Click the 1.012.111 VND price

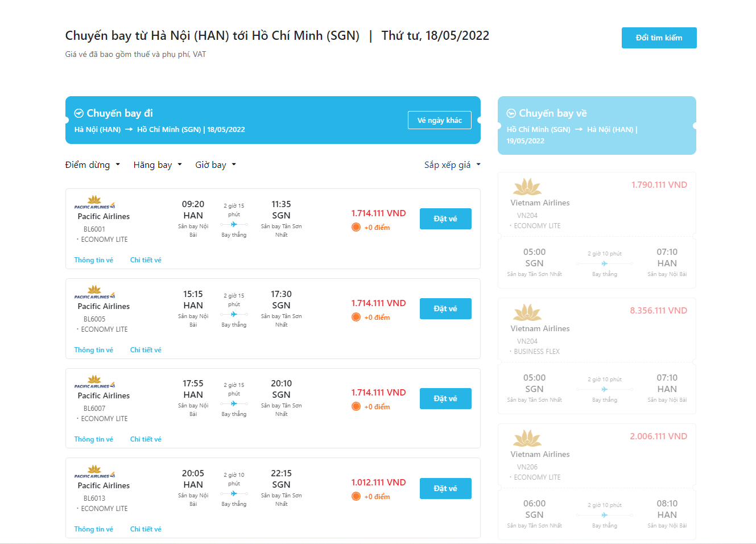click(x=378, y=483)
